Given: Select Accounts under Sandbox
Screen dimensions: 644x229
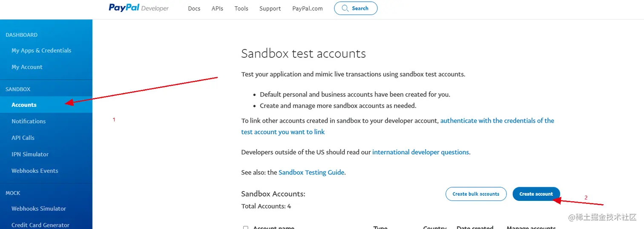Looking at the screenshot, I should coord(46,104).
